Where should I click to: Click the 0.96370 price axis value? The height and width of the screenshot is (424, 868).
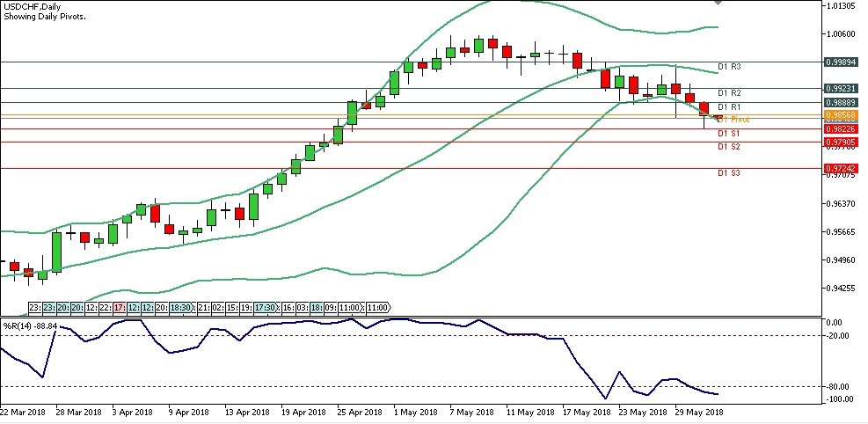pyautogui.click(x=842, y=204)
